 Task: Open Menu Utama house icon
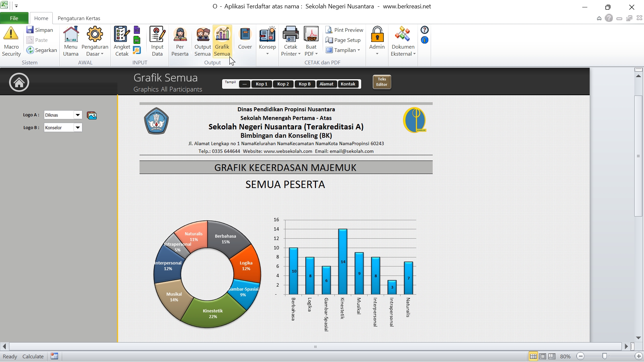tap(71, 34)
